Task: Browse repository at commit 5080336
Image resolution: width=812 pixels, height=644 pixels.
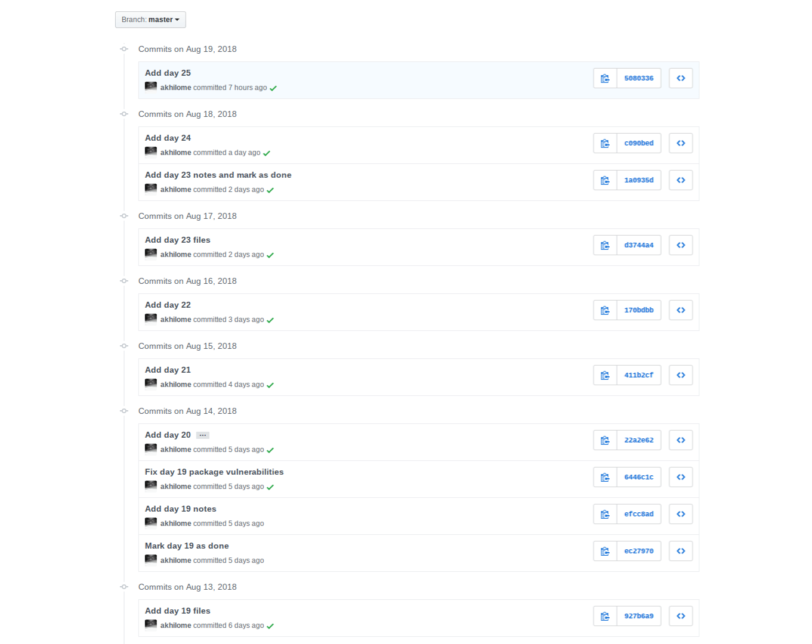Action: [681, 78]
